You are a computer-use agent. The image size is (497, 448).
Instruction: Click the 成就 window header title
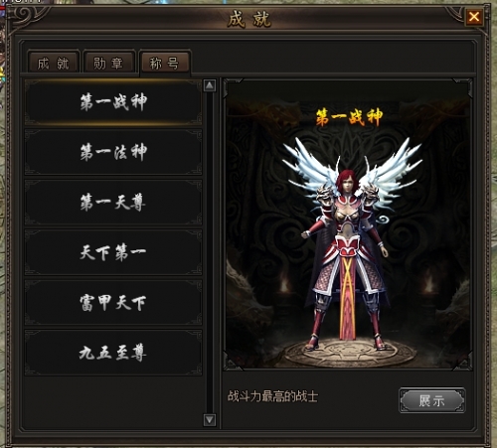tap(248, 19)
